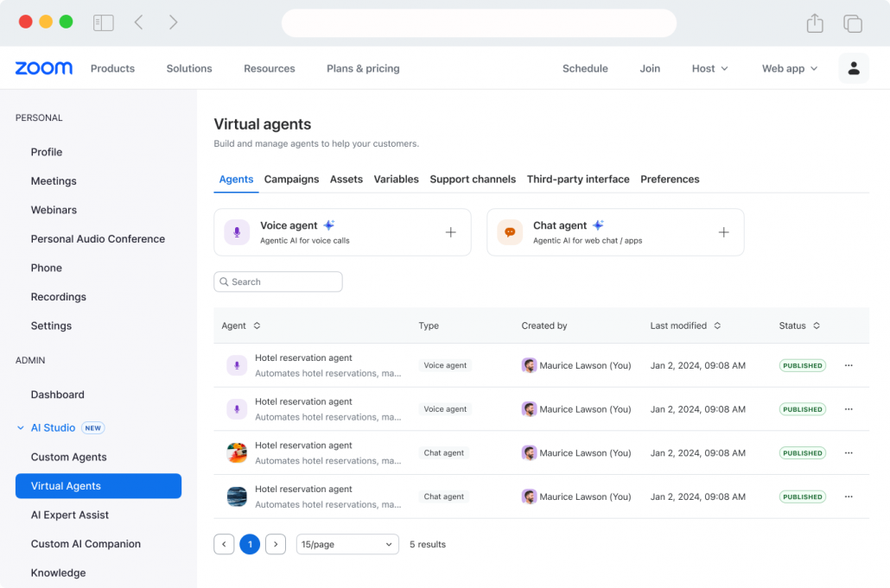
Task: Open Meetings in the sidebar
Action: click(54, 180)
